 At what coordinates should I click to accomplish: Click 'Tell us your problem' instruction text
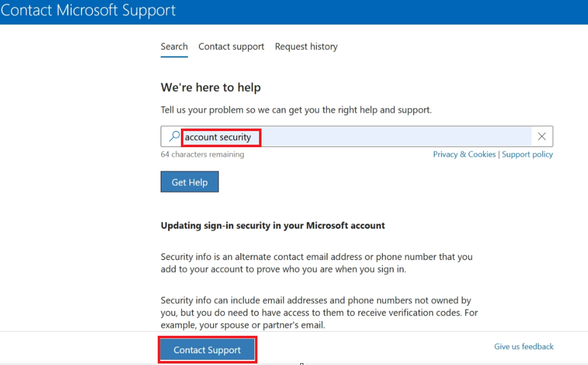(x=296, y=110)
